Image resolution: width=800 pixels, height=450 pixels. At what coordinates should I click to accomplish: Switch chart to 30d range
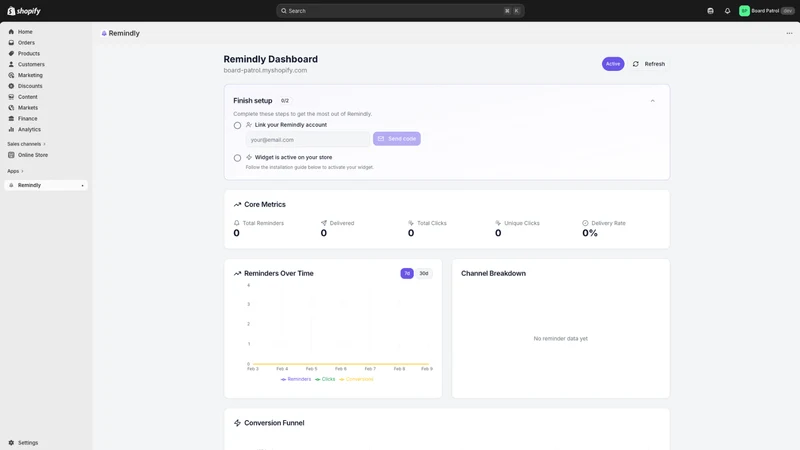[423, 273]
